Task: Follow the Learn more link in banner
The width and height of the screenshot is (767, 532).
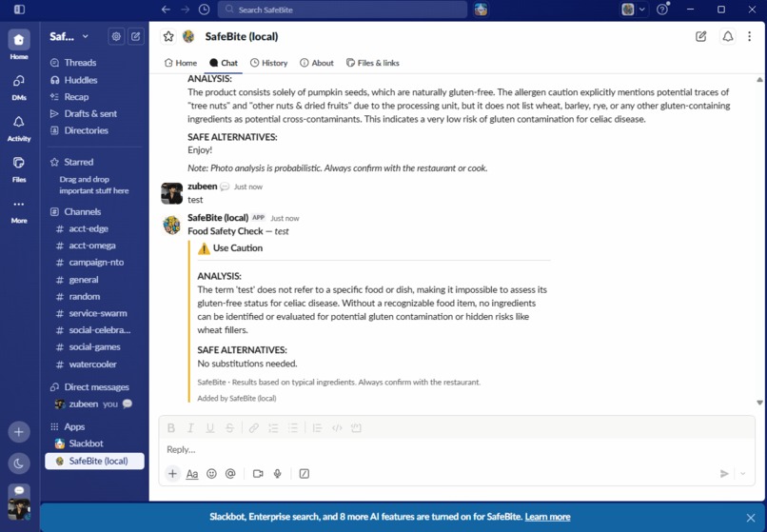Action: [x=547, y=517]
